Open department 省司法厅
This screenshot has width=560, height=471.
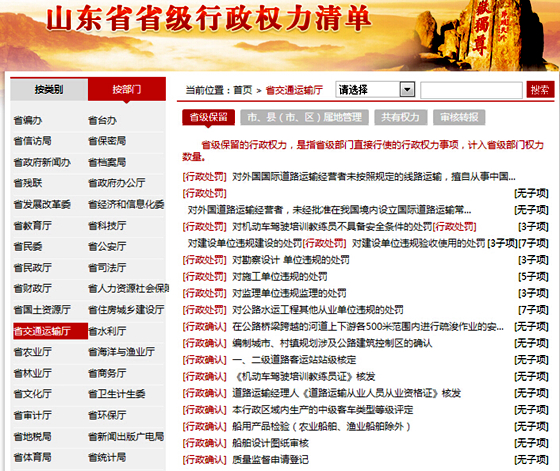tap(107, 268)
